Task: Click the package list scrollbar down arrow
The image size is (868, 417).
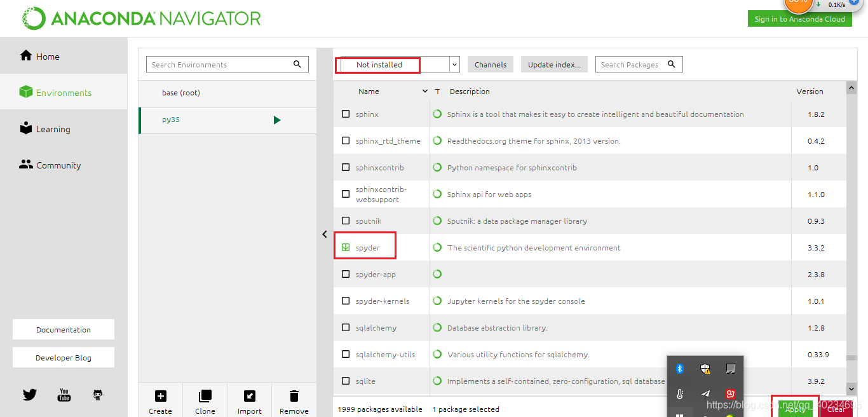Action: 851,388
